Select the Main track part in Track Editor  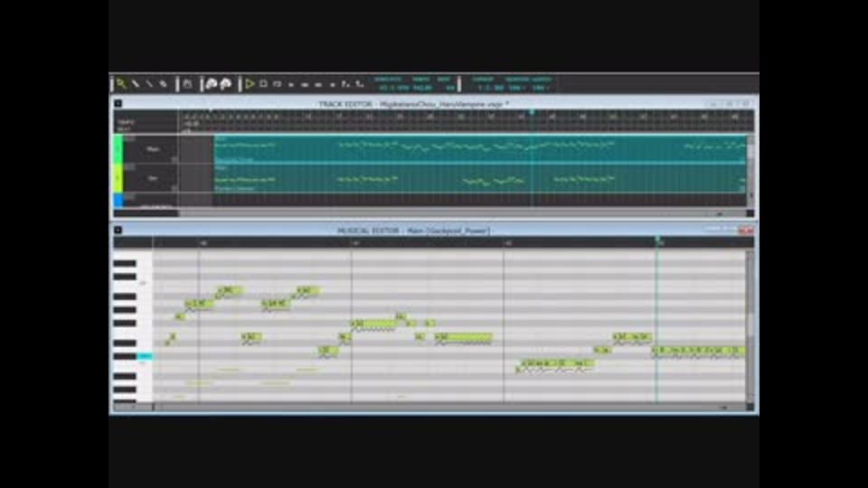tap(479, 149)
